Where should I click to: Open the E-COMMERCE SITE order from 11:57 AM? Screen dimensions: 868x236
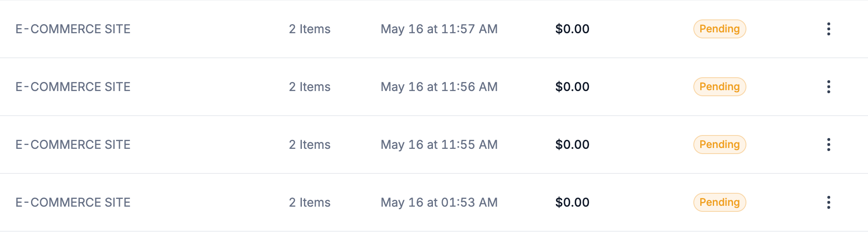coord(73,29)
